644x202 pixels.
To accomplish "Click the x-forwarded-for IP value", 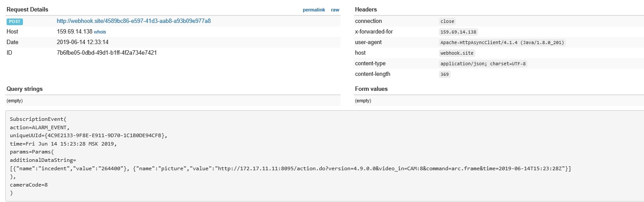I will point(459,32).
